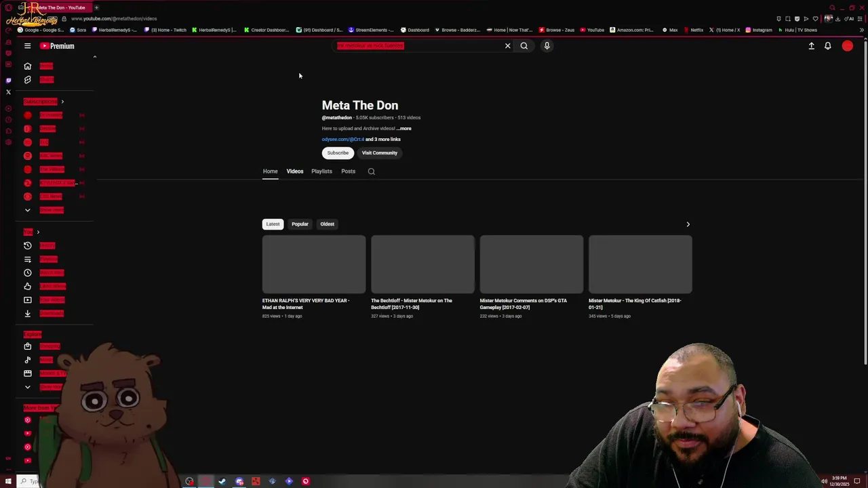Open History icon in sidebar
The width and height of the screenshot is (868, 488).
[x=28, y=245]
